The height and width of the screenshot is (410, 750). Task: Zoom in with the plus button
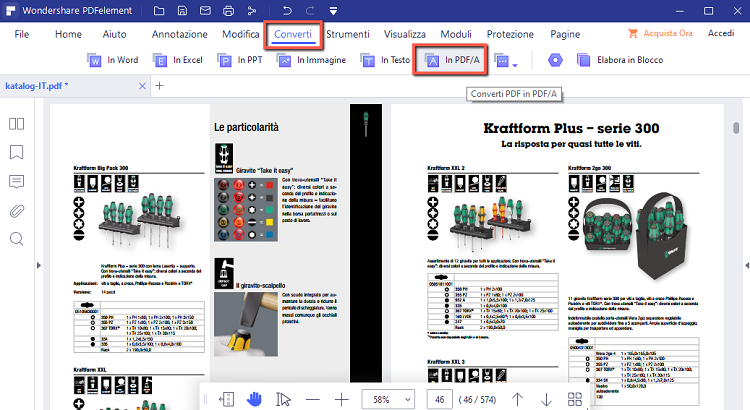(342, 399)
